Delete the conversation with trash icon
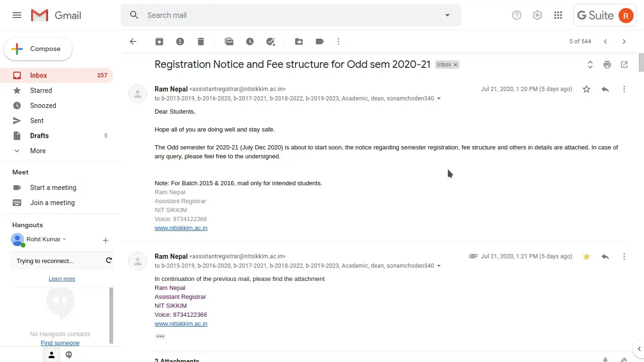This screenshot has width=644, height=362. [201, 41]
